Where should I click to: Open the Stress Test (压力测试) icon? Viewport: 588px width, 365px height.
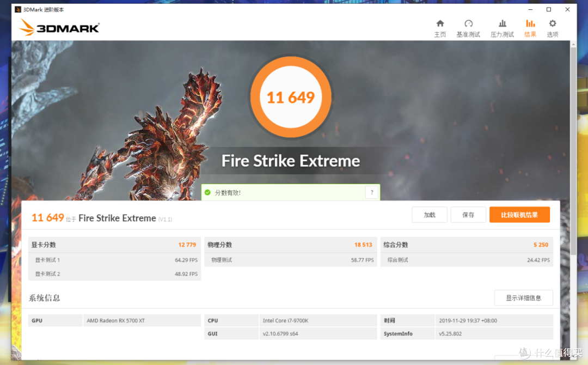point(502,23)
